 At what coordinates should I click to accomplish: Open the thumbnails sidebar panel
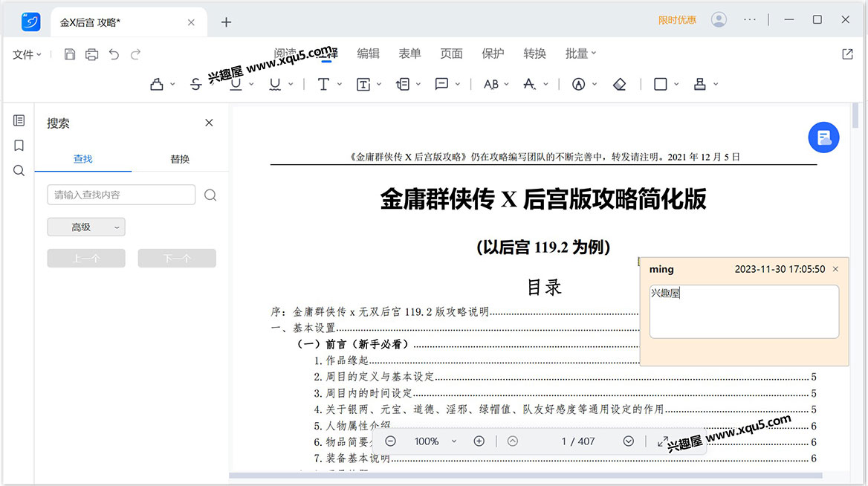(x=19, y=120)
